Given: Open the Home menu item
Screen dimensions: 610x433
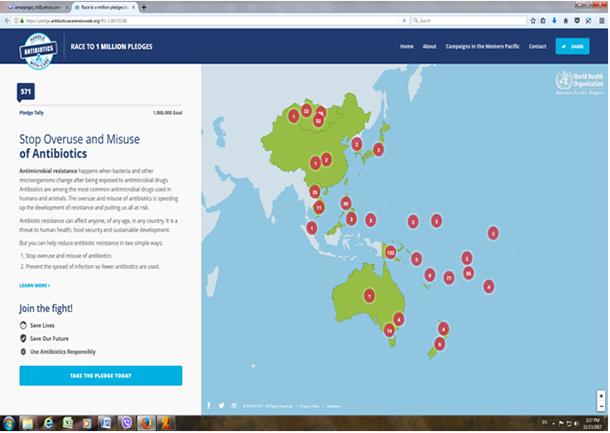Looking at the screenshot, I should coord(406,47).
